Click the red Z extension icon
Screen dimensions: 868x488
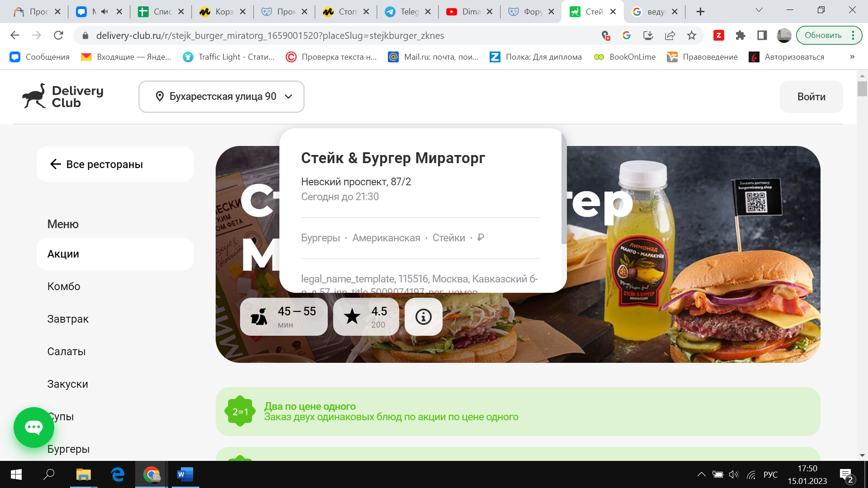click(719, 35)
